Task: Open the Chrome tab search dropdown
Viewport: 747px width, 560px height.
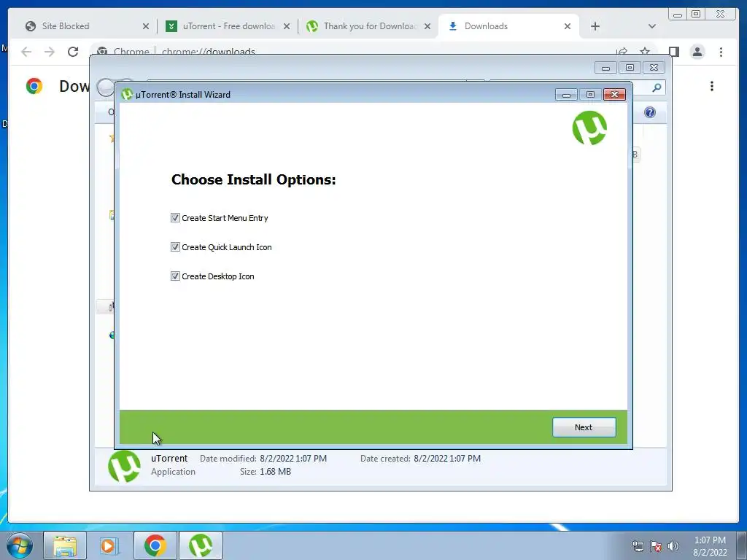Action: pyautogui.click(x=652, y=26)
